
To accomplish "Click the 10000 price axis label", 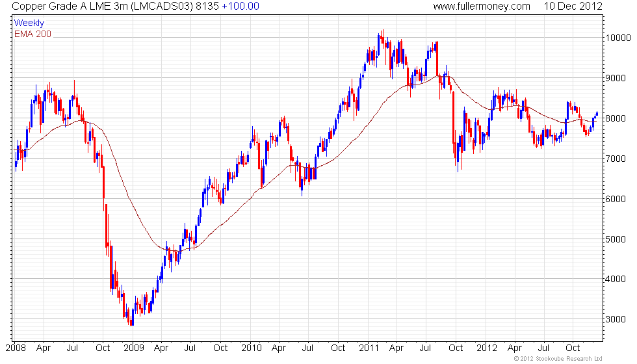I will 618,38.
